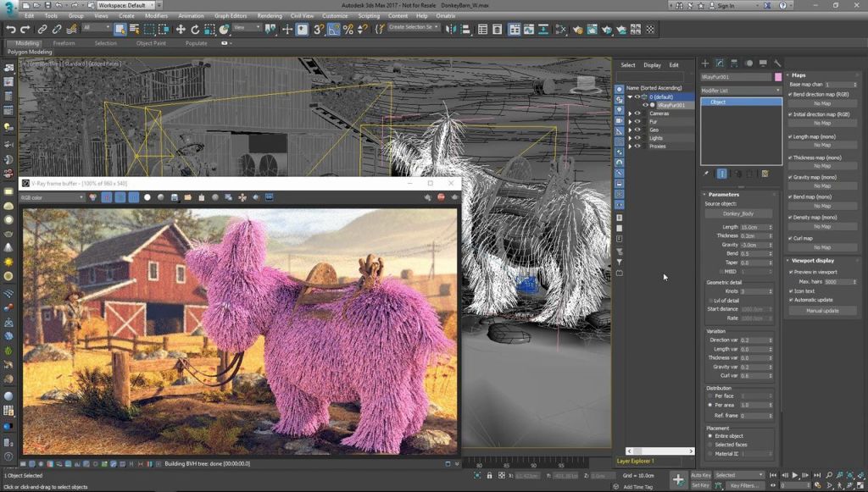Open the Select by Name list
This screenshot has height=492, width=868.
click(x=134, y=30)
